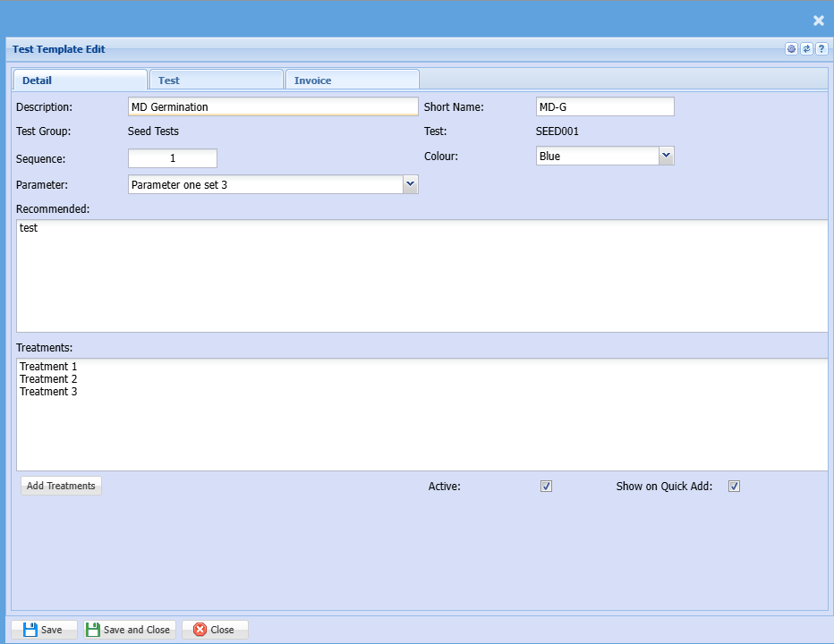Image resolution: width=834 pixels, height=644 pixels.
Task: Select the Detail tab
Action: coord(79,80)
